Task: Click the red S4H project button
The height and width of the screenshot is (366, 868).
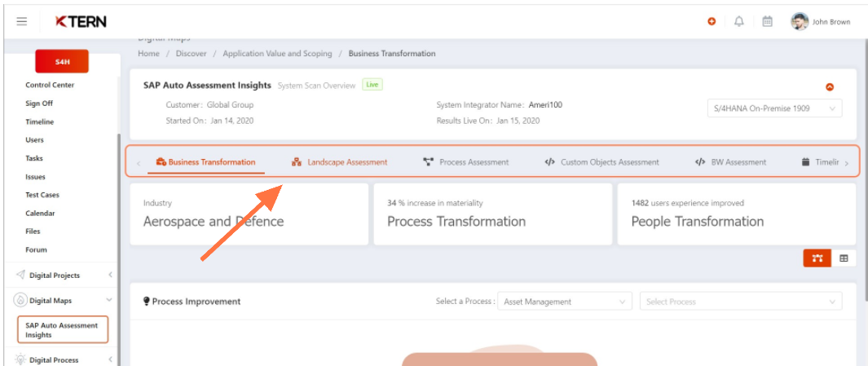Action: [x=62, y=61]
